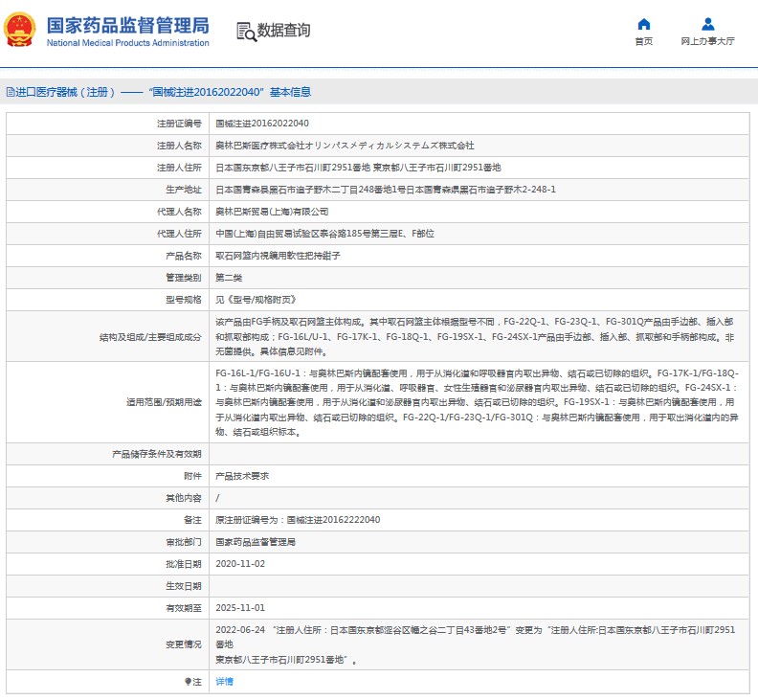The height and width of the screenshot is (700, 758).
Task: Click the 变更情况 label
Action: [x=184, y=644]
